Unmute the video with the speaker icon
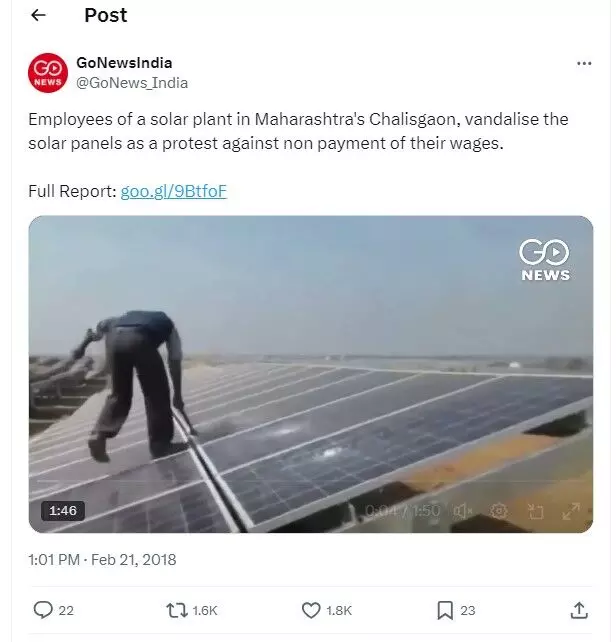616x642 pixels. (x=462, y=511)
